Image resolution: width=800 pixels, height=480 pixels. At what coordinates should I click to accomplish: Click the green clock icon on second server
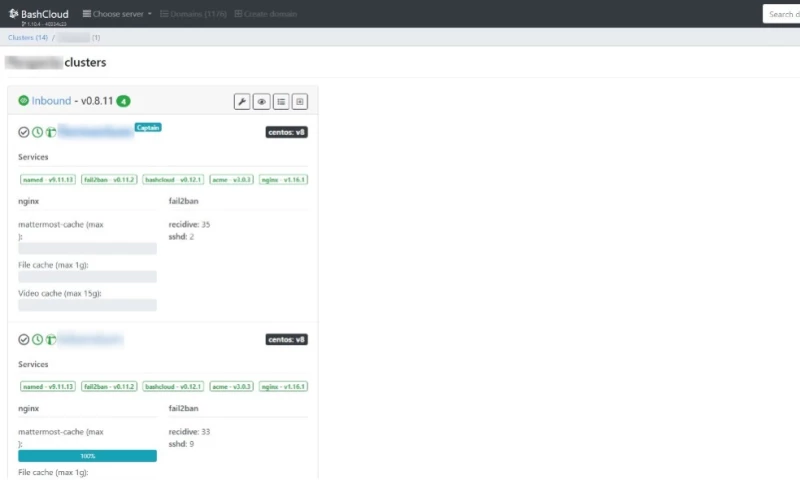[37, 339]
